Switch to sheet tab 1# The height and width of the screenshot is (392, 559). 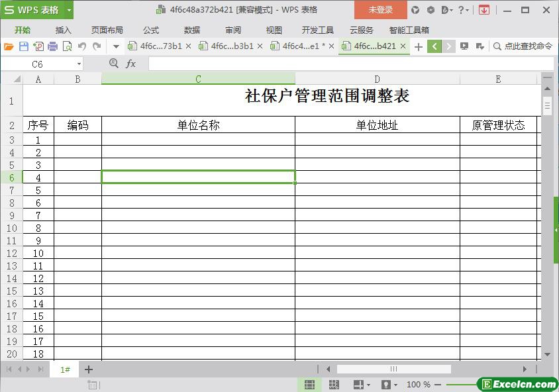tap(65, 369)
